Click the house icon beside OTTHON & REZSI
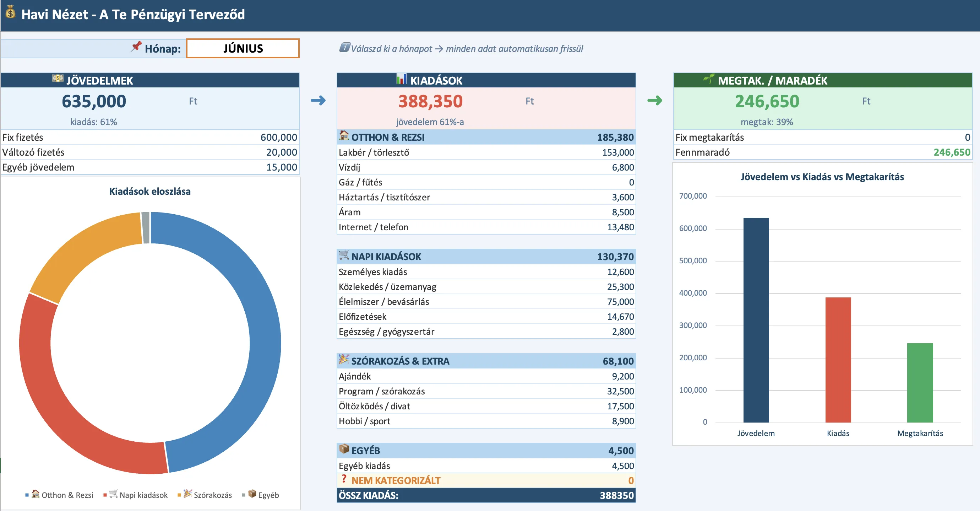The image size is (980, 511). 344,135
